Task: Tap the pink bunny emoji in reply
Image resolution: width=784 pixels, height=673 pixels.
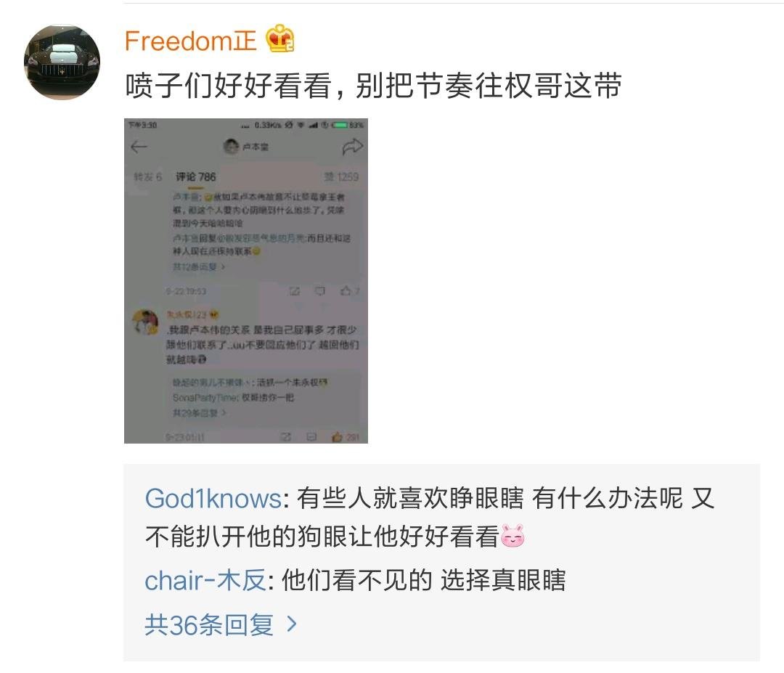Action: [513, 537]
